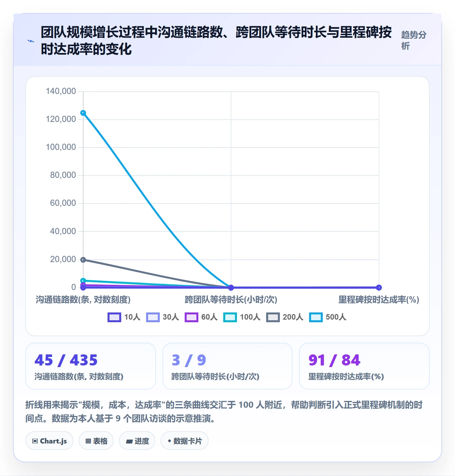The height and width of the screenshot is (476, 455).
Task: Click the data point at 里程碑按时达成率
Action: click(x=379, y=287)
